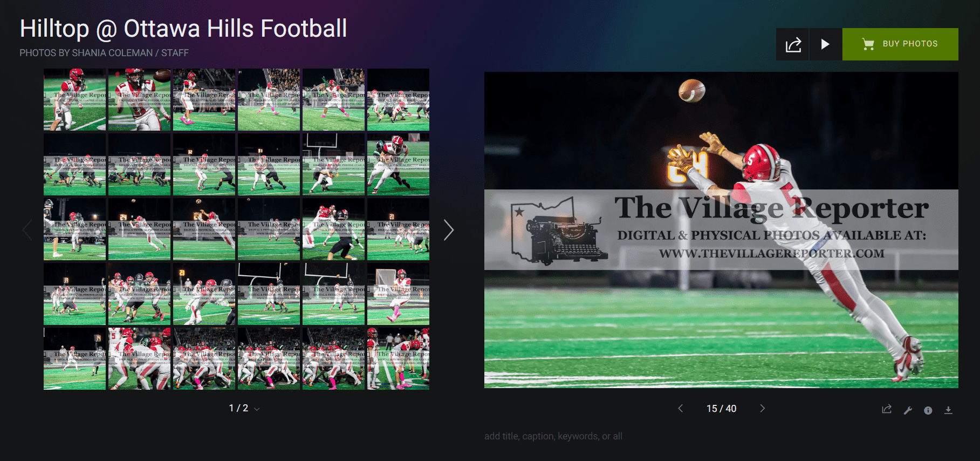This screenshot has width=980, height=461.
Task: View photo info icon
Action: [928, 410]
